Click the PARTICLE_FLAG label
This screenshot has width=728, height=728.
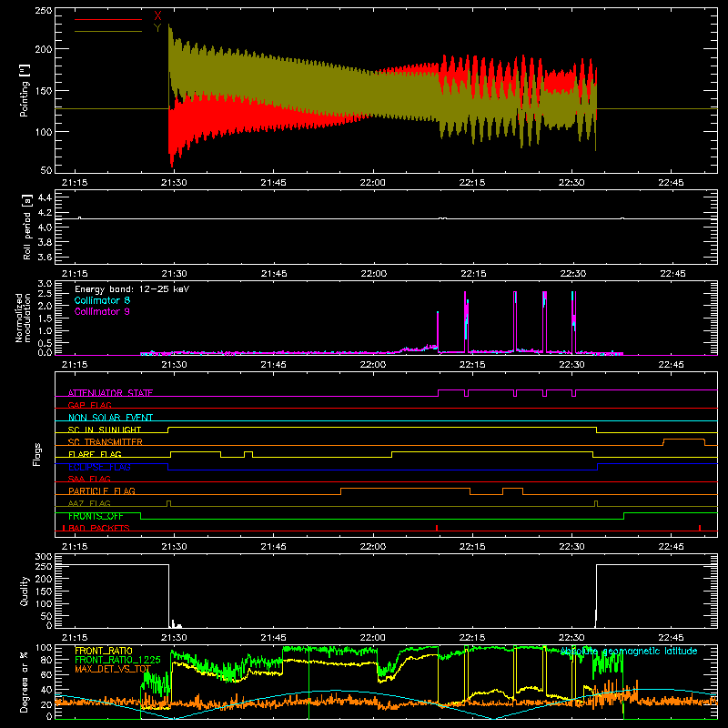(x=102, y=490)
